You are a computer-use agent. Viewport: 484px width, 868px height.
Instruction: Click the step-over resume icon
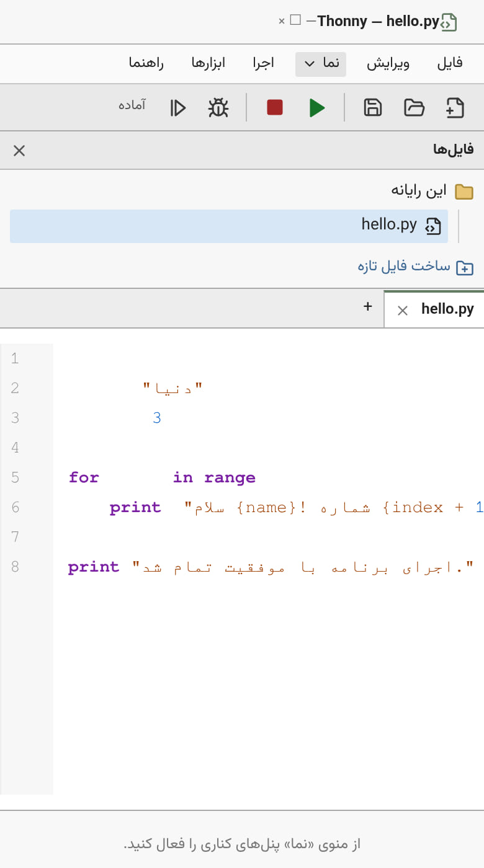[x=178, y=107]
